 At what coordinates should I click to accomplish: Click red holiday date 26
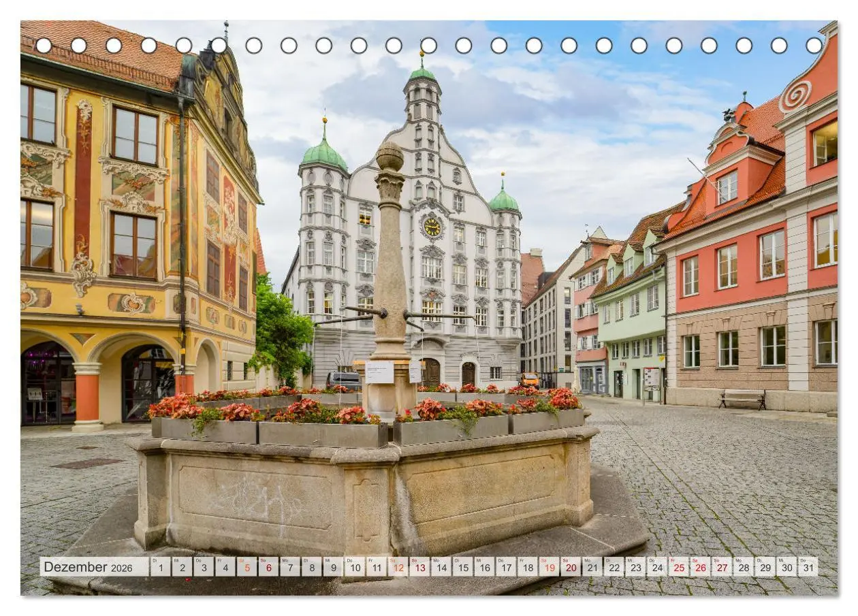699,567
